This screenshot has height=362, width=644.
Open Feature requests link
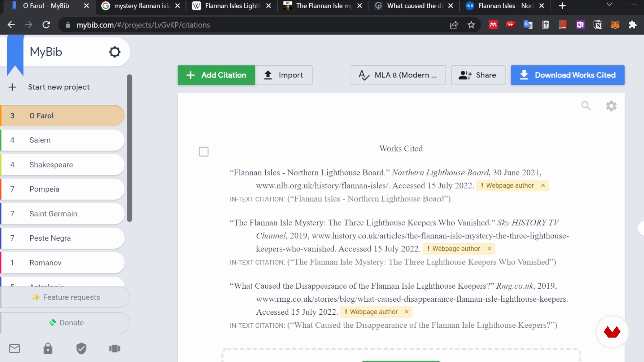tap(66, 297)
